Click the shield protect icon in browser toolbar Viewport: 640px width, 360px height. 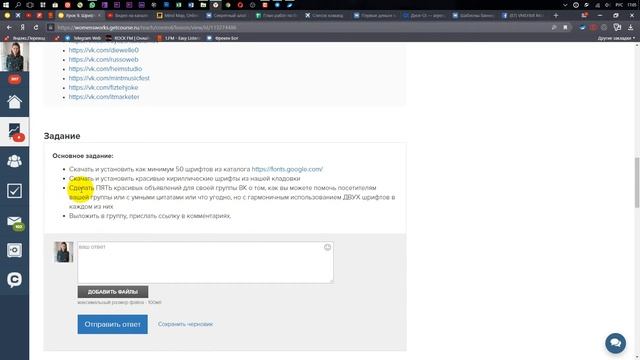pos(617,27)
